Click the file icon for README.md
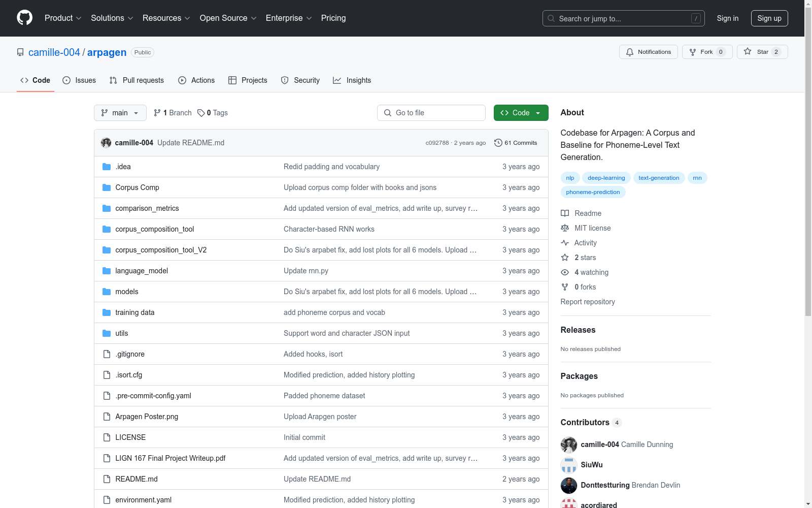The width and height of the screenshot is (812, 508). [x=107, y=479]
